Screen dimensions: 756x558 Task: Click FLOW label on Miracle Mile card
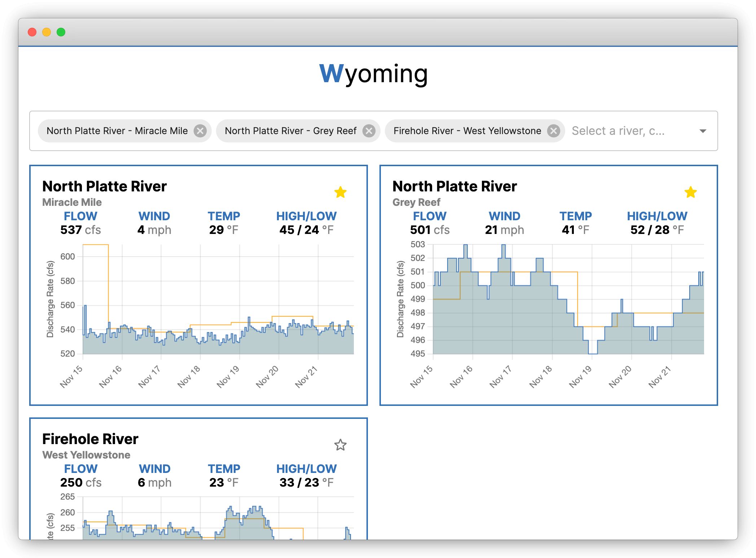[x=80, y=216]
